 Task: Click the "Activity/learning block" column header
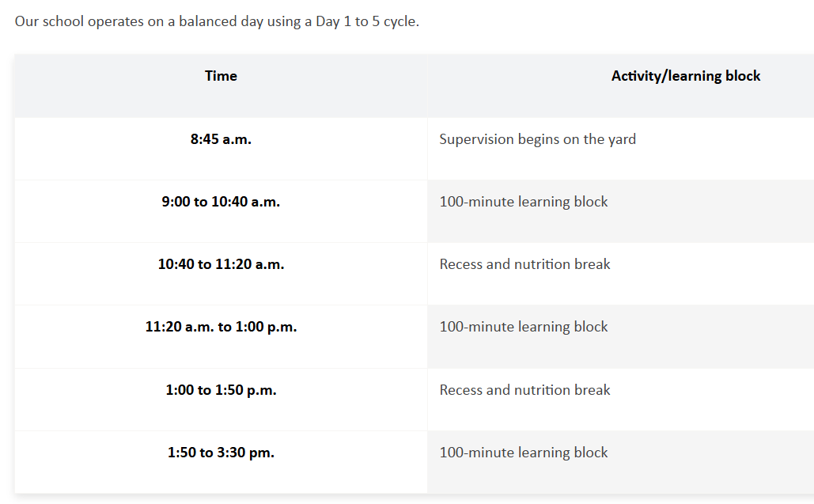click(685, 76)
